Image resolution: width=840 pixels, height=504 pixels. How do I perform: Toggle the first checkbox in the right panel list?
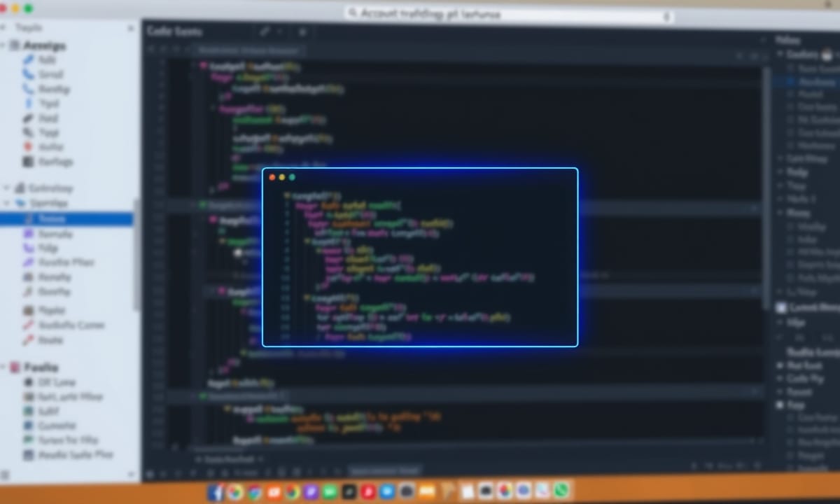792,68
